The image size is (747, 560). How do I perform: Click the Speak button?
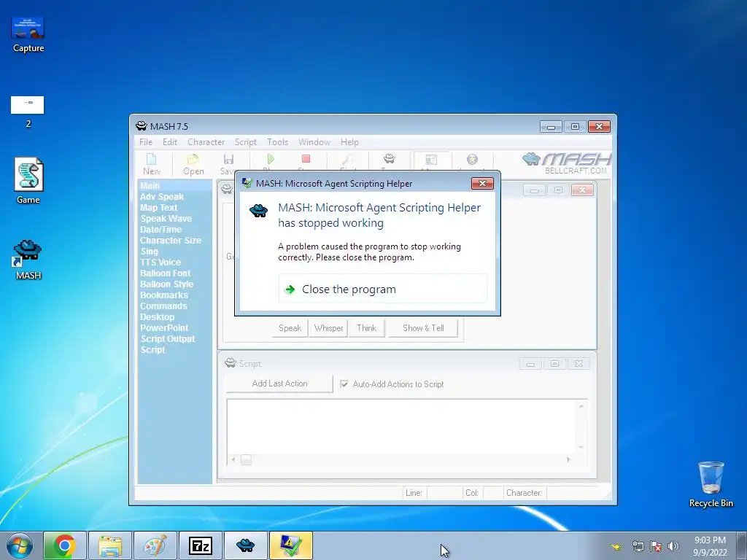pos(290,328)
